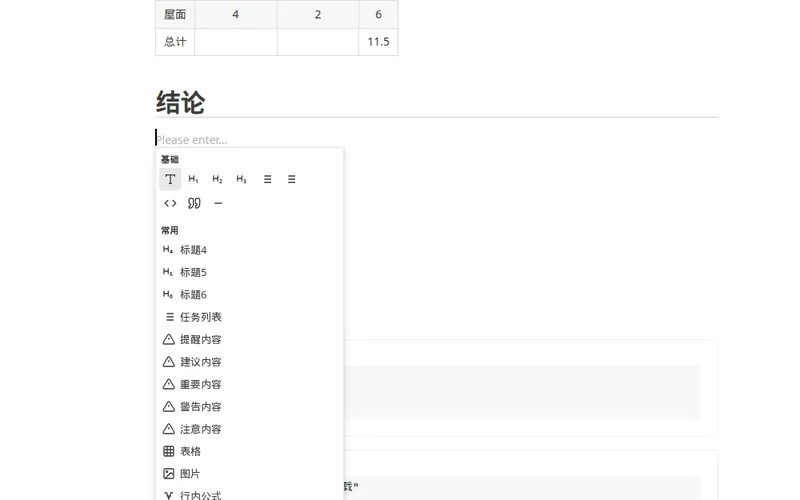The height and width of the screenshot is (500, 800).
Task: Click the 总计 table cell
Action: point(175,42)
